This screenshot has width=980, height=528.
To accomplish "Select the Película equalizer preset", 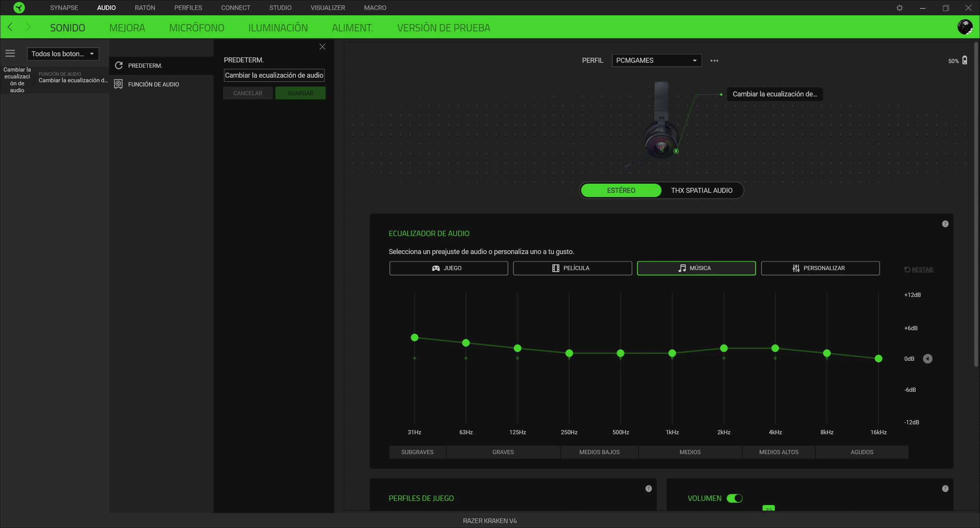I will (x=572, y=268).
